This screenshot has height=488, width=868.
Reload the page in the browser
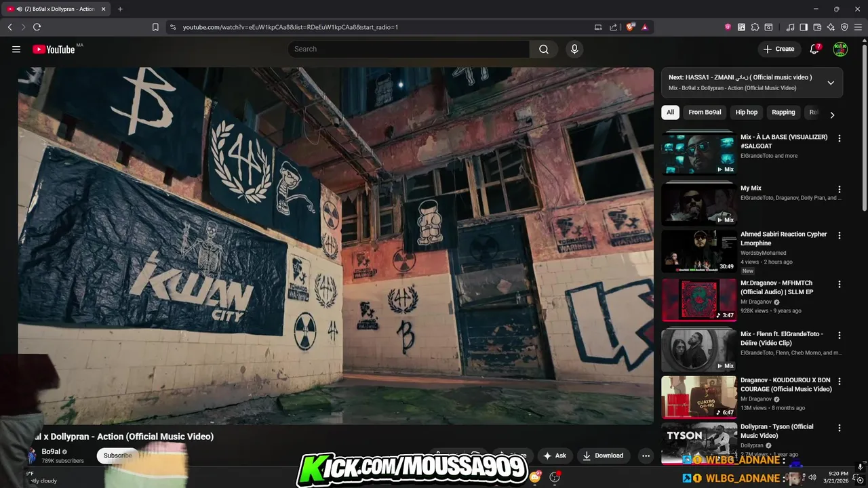click(x=37, y=27)
